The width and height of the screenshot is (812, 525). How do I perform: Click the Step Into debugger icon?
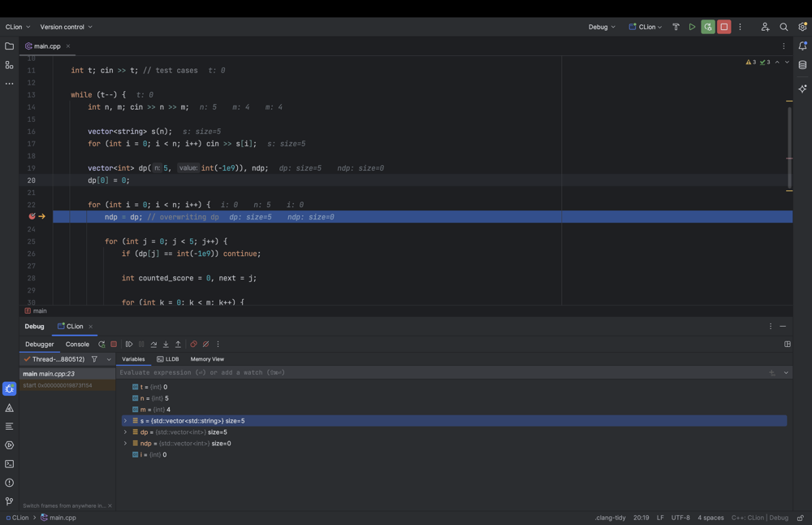click(166, 345)
